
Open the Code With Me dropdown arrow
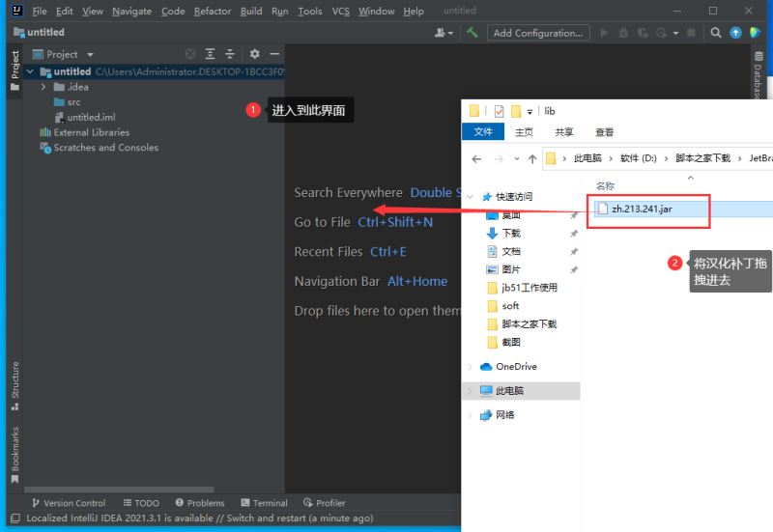pos(450,34)
